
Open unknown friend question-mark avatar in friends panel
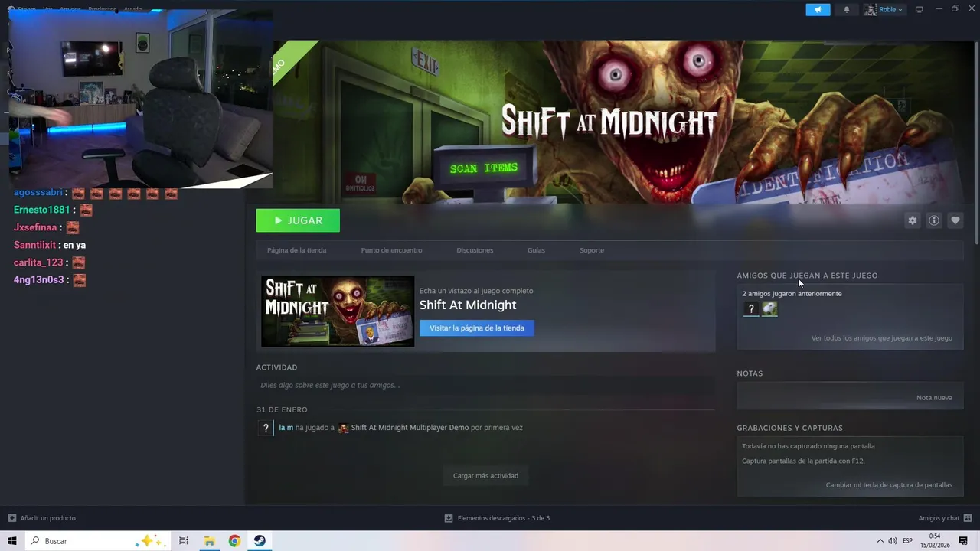click(x=751, y=309)
